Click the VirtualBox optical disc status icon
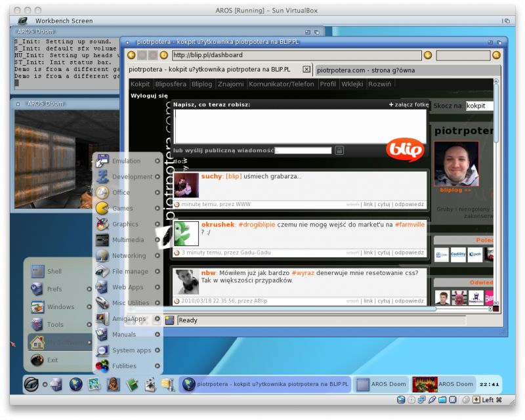This screenshot has height=420, width=525. tap(411, 400)
